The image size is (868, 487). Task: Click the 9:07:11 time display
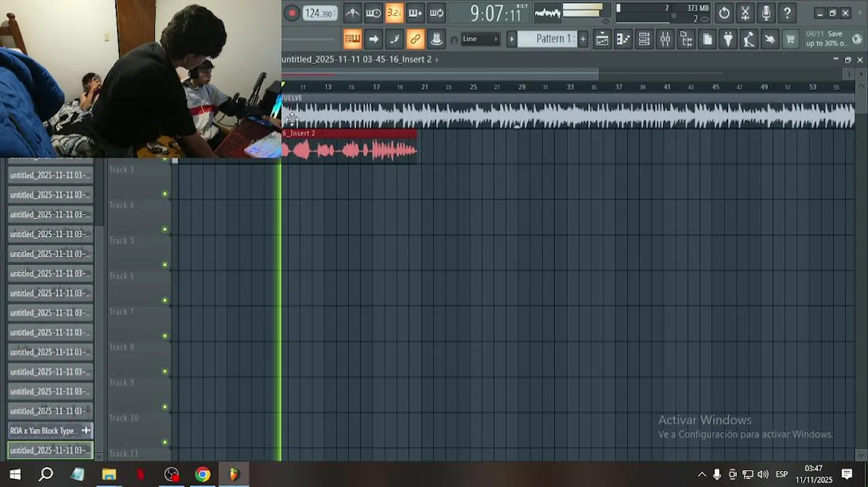coord(496,14)
